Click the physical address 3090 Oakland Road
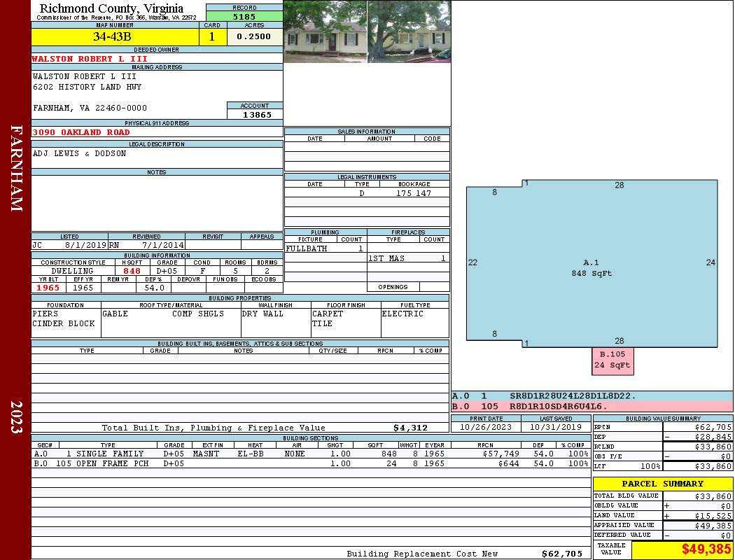This screenshot has height=560, width=735. click(x=81, y=132)
